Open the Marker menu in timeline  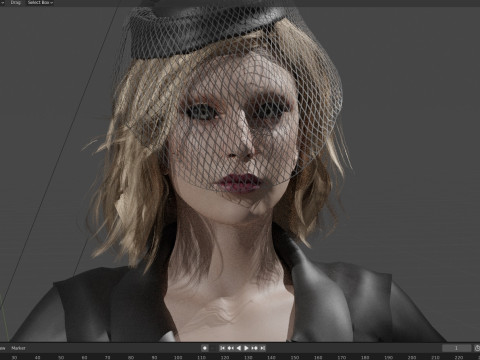18,348
